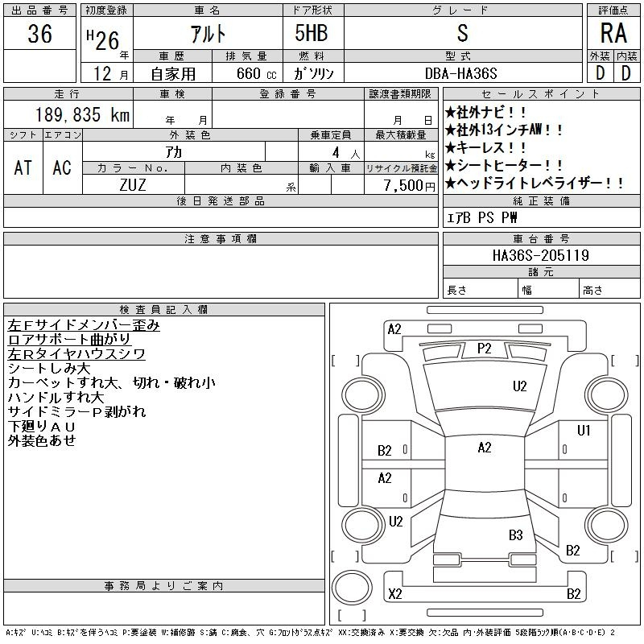This screenshot has width=644, height=644.
Task: Select the A2 mark beside the front bumper
Action: (x=394, y=328)
